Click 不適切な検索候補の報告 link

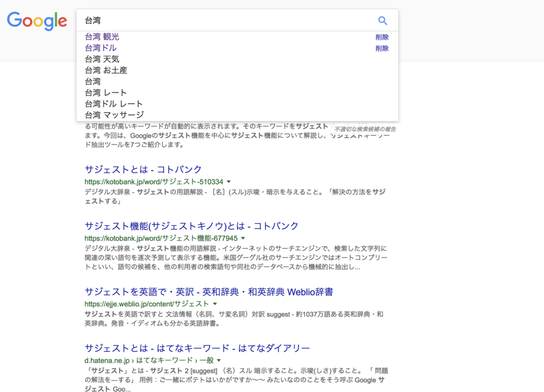(365, 129)
